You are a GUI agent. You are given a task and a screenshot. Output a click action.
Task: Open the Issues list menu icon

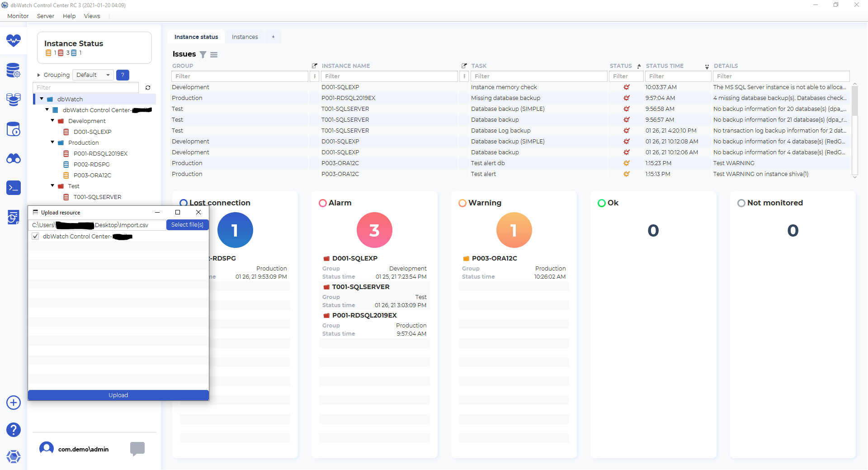(x=214, y=55)
